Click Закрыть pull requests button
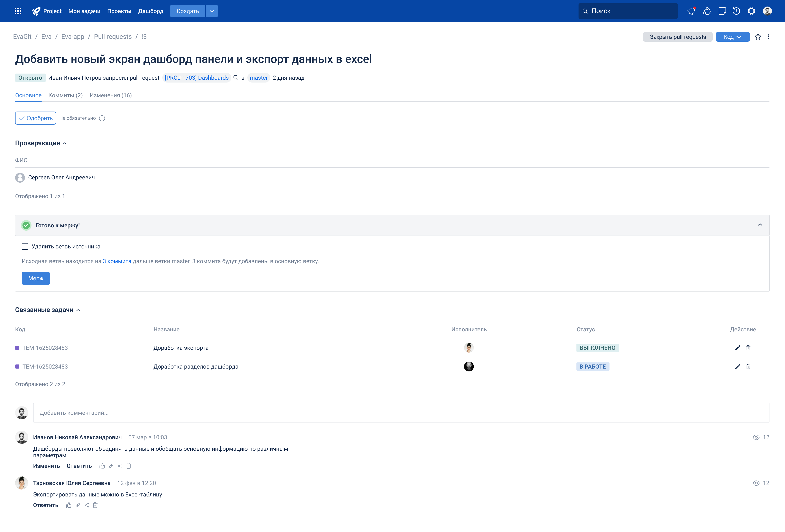The image size is (785, 532). (678, 37)
